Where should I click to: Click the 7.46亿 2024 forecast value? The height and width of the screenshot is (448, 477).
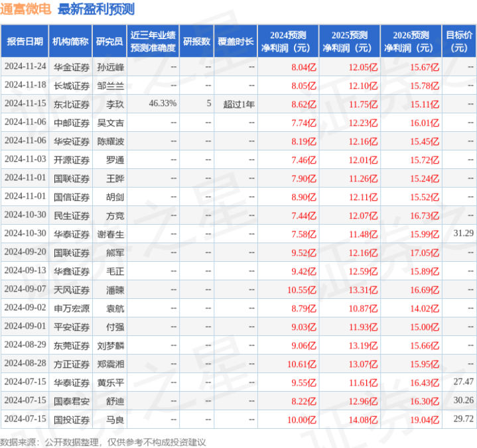(304, 160)
